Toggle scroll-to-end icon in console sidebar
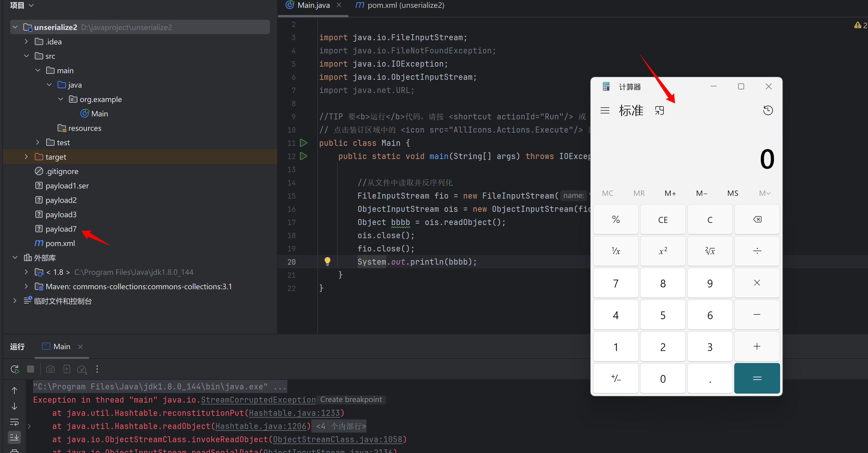868x453 pixels. (14, 437)
